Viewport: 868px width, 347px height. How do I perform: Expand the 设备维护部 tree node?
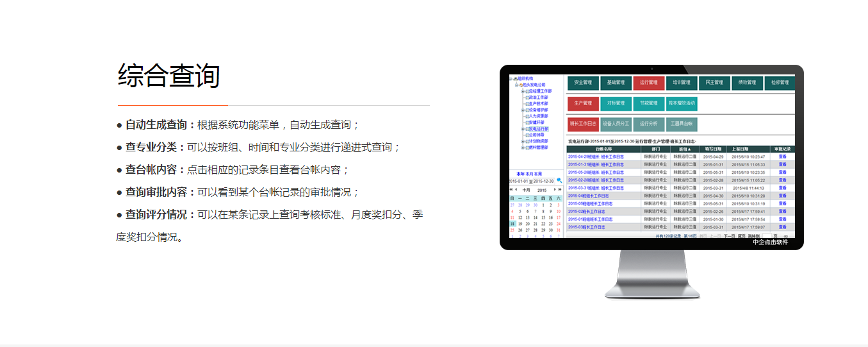(523, 110)
